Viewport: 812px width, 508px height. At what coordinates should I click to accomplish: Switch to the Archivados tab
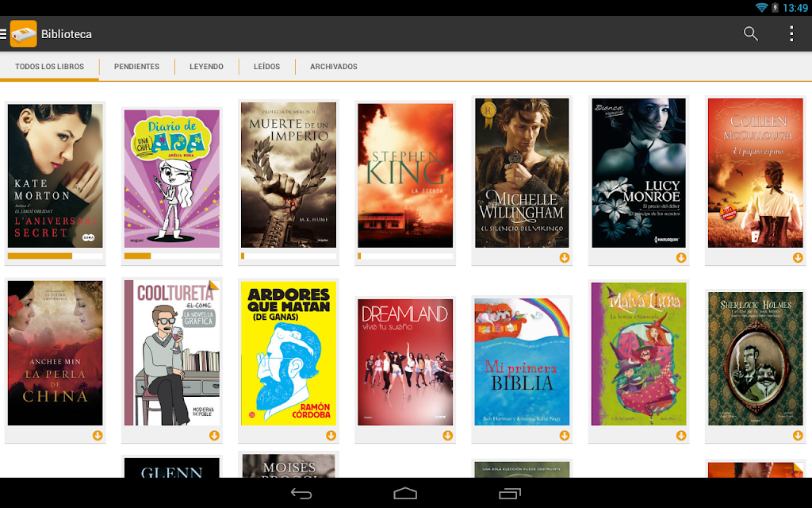pyautogui.click(x=334, y=67)
